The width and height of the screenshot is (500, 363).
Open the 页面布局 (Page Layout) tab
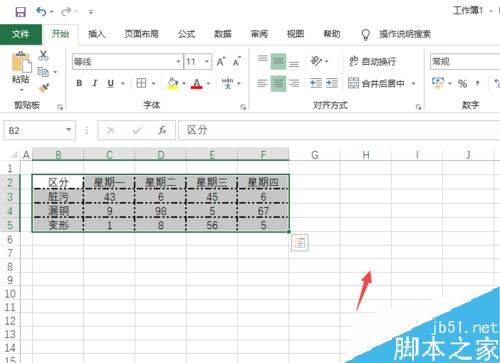click(x=141, y=34)
